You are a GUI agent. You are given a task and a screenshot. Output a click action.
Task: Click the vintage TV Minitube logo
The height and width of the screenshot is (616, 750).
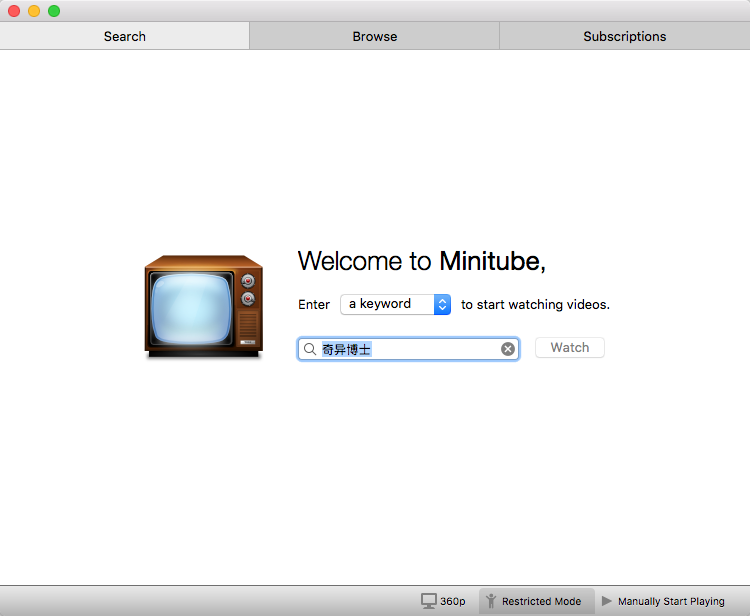pyautogui.click(x=204, y=307)
